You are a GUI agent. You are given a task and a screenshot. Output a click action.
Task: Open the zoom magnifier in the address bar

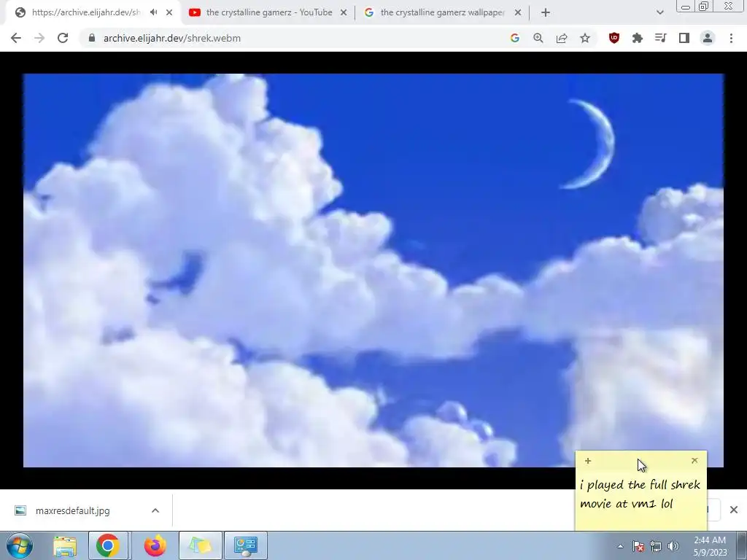[538, 38]
